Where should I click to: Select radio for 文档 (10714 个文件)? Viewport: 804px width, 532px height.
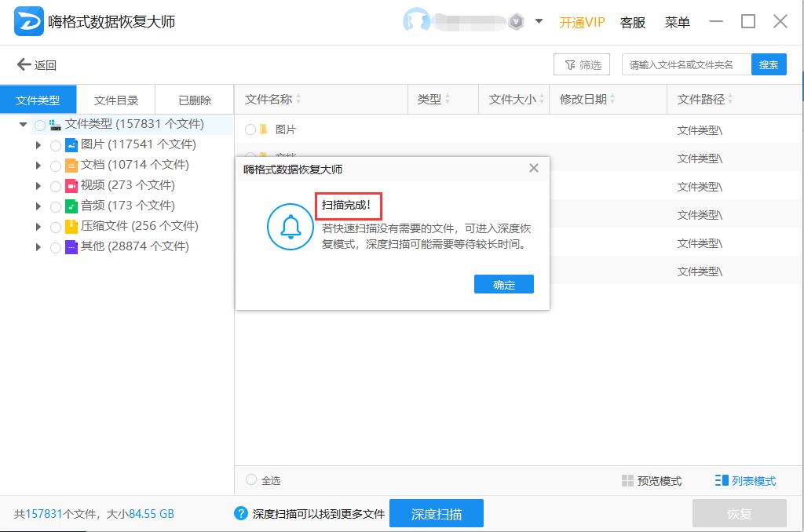[x=56, y=166]
